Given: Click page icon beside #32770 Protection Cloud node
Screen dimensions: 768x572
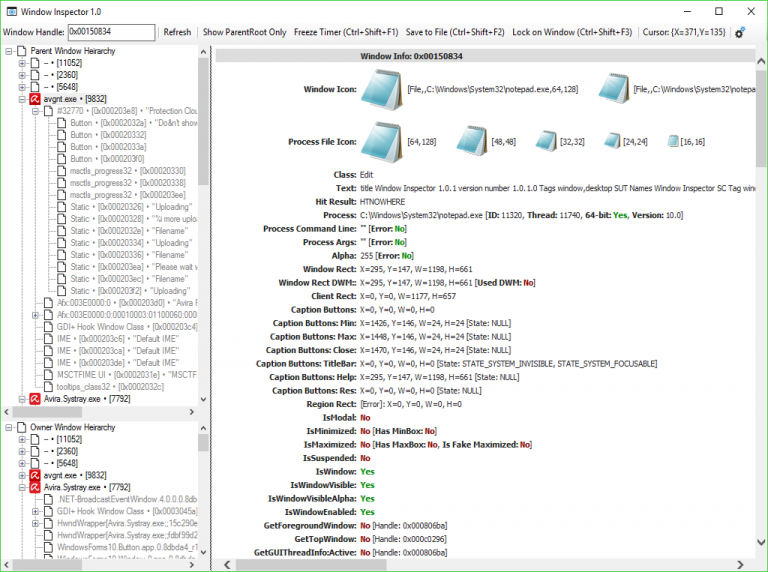Looking at the screenshot, I should click(x=48, y=111).
